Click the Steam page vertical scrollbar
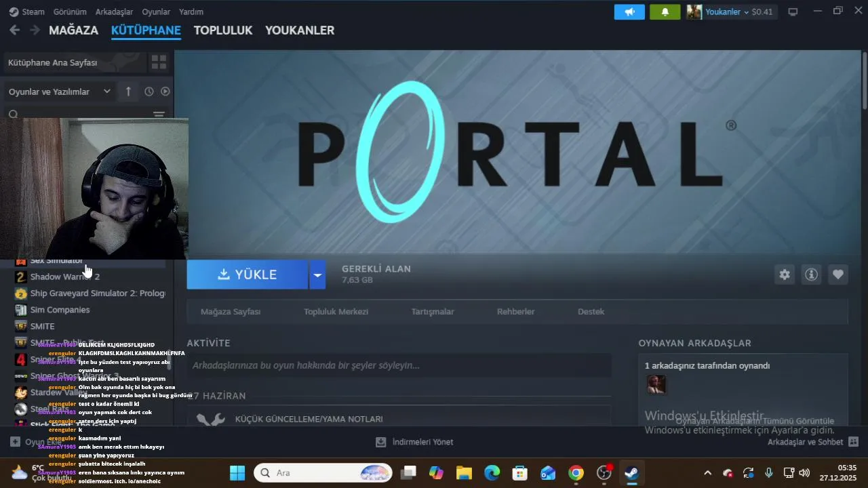868x488 pixels. coord(864,80)
